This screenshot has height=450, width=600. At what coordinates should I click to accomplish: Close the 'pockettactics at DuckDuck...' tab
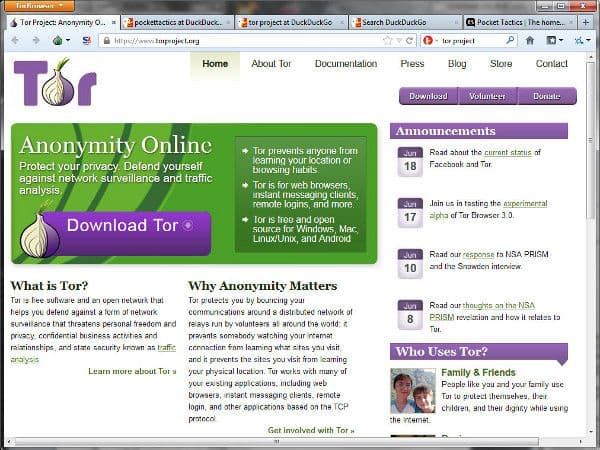[x=228, y=23]
